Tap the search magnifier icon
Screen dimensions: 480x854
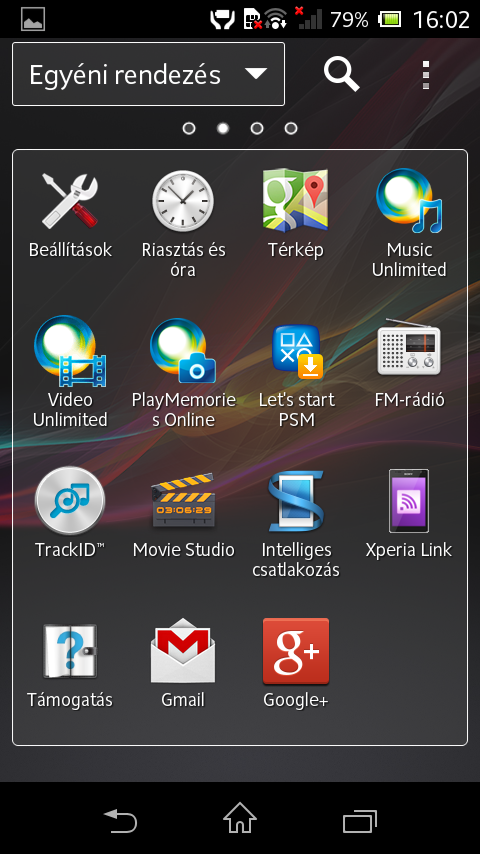(342, 75)
